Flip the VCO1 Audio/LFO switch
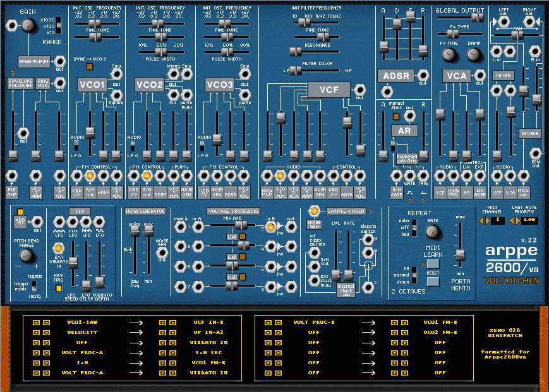The image size is (549, 392). coord(76,146)
